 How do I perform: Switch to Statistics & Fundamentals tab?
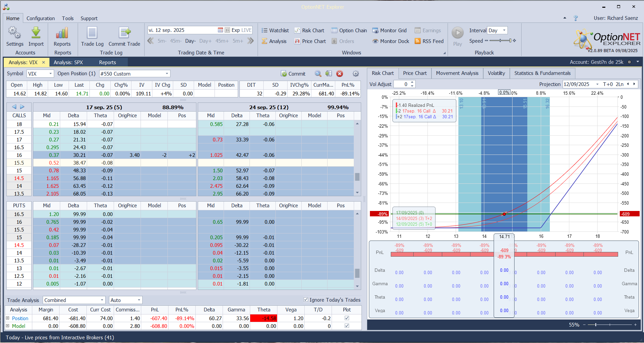point(542,73)
